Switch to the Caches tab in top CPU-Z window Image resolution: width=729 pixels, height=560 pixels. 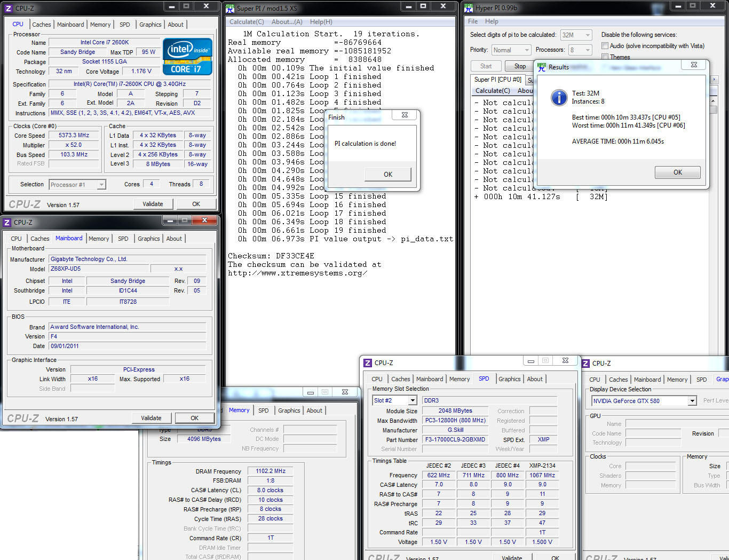click(41, 25)
